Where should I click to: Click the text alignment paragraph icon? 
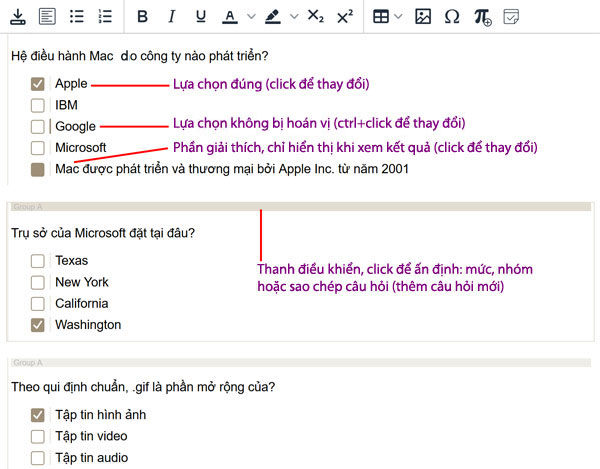click(47, 16)
